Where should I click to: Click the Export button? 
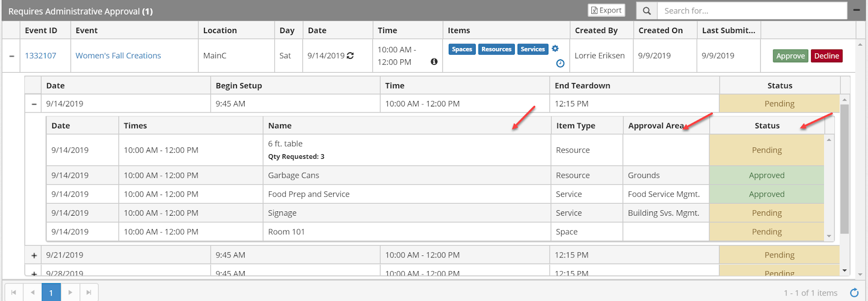(x=607, y=10)
